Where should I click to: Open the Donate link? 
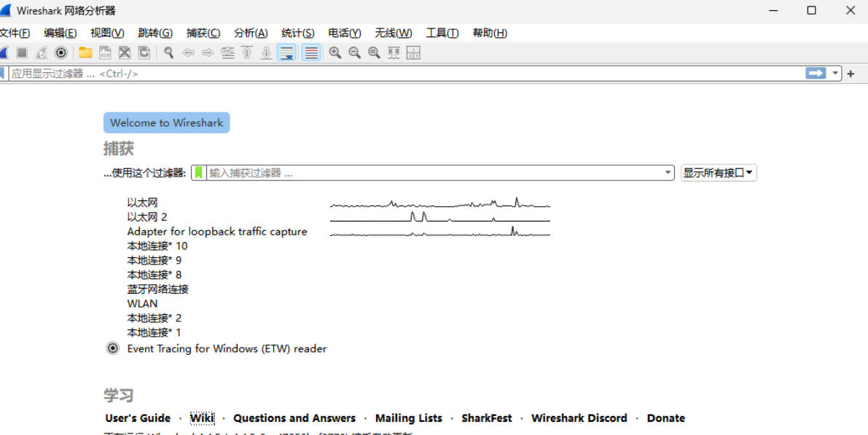[x=666, y=418]
